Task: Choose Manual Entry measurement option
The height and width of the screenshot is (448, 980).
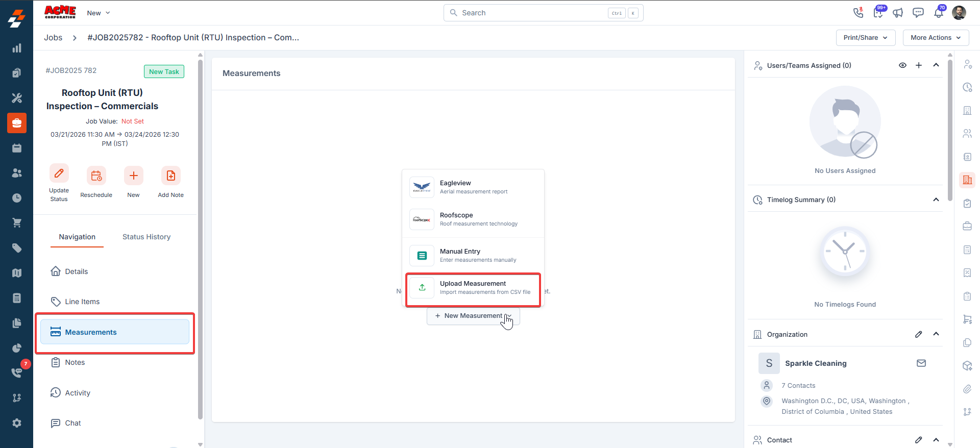Action: tap(473, 256)
